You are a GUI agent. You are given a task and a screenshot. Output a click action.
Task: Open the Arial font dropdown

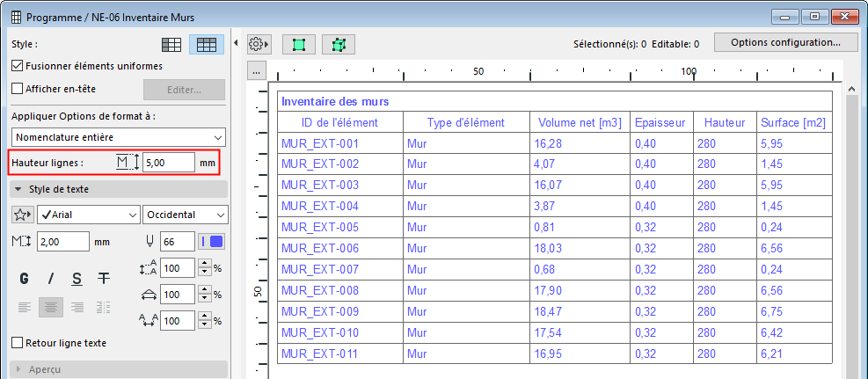(89, 215)
